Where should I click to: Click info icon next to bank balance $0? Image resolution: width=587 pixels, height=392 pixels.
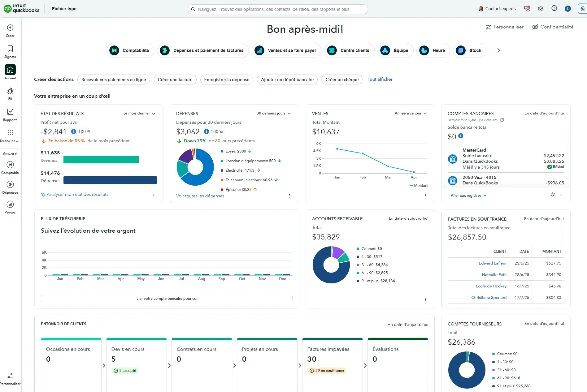coord(461,136)
